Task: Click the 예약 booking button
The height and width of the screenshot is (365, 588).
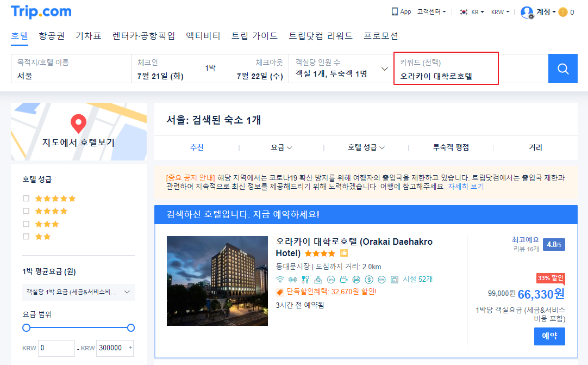Action: (x=549, y=336)
